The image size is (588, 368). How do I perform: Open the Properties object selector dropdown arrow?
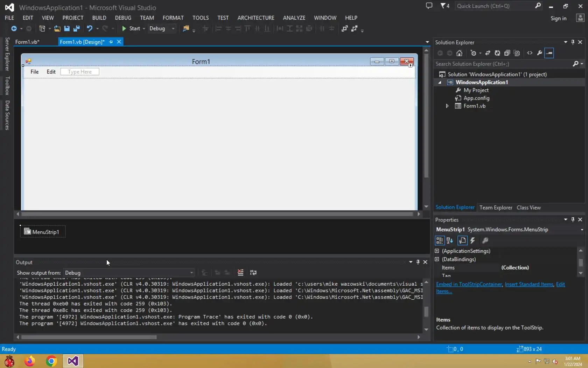coord(582,230)
